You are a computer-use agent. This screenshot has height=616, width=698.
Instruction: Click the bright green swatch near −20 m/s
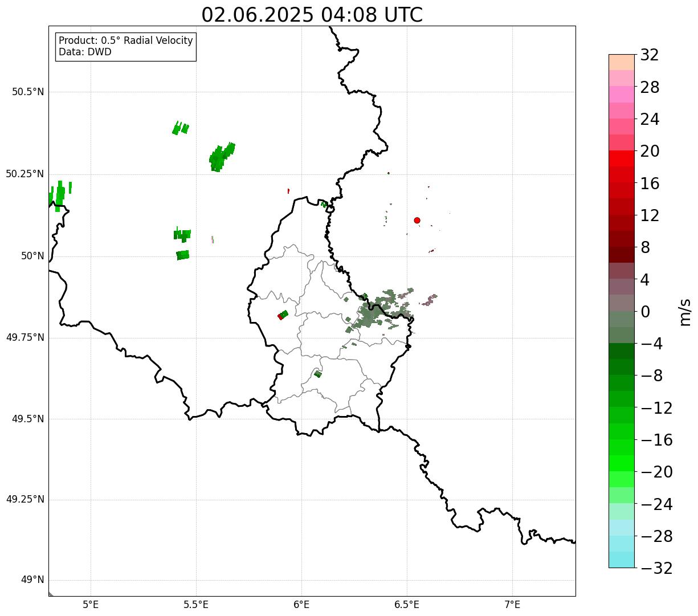pos(622,463)
